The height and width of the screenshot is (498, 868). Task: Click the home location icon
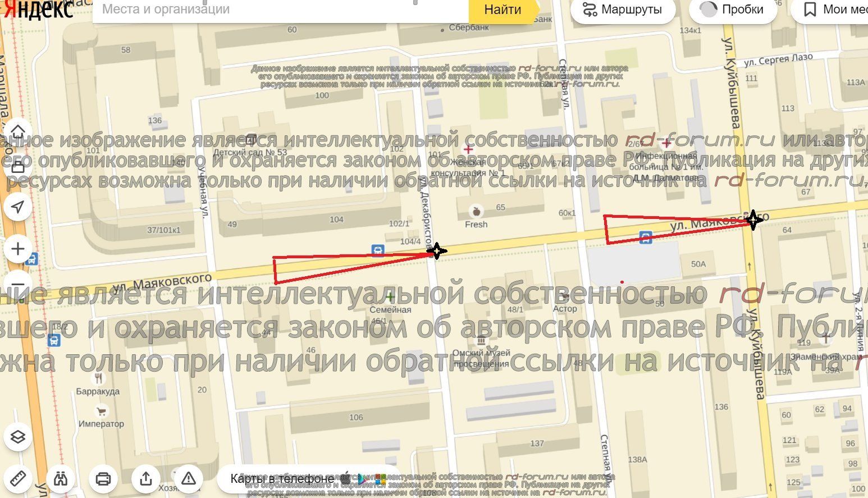(x=18, y=132)
